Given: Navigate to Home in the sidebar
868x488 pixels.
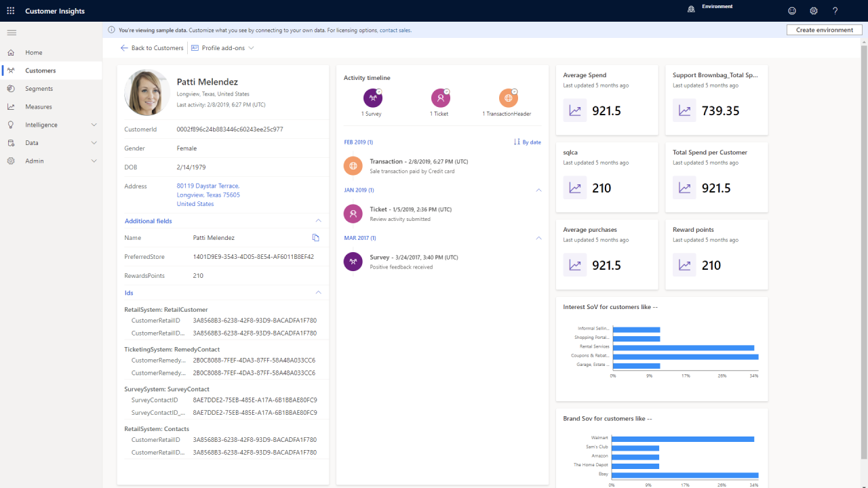Looking at the screenshot, I should tap(33, 52).
